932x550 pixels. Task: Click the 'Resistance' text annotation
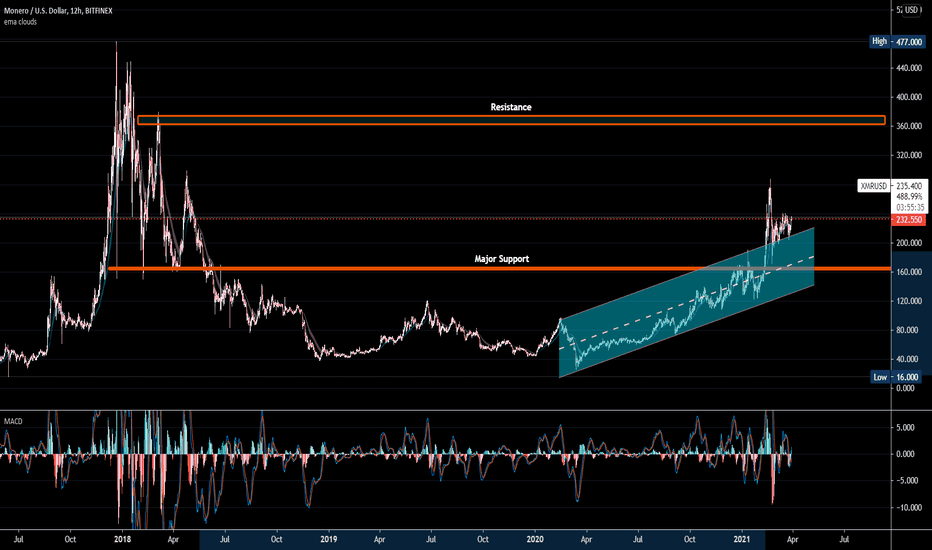click(x=511, y=107)
